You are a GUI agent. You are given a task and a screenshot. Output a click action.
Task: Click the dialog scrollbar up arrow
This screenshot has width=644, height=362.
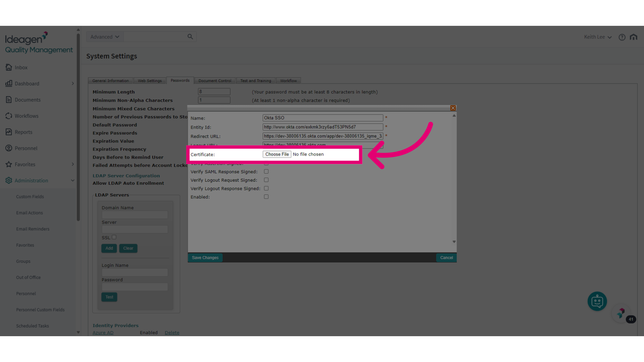pos(454,115)
